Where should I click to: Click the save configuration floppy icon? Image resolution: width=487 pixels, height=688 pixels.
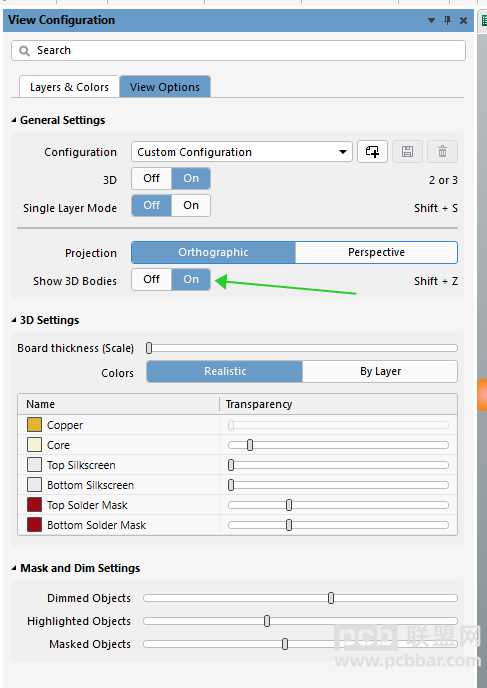[x=407, y=152]
